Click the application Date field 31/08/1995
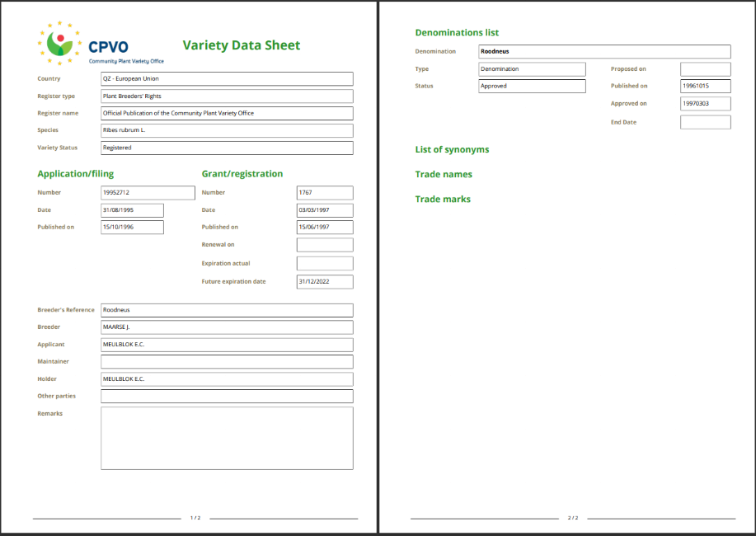The width and height of the screenshot is (756, 536). point(132,210)
